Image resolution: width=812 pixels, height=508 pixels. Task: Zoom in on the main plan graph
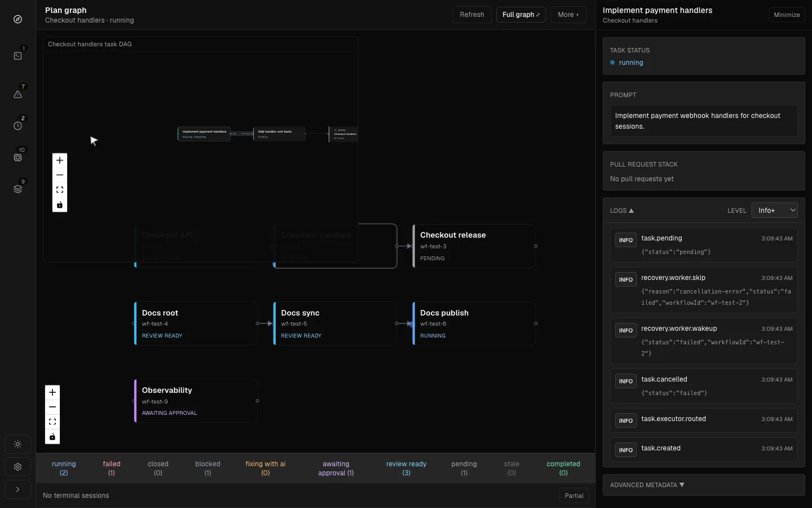(52, 392)
